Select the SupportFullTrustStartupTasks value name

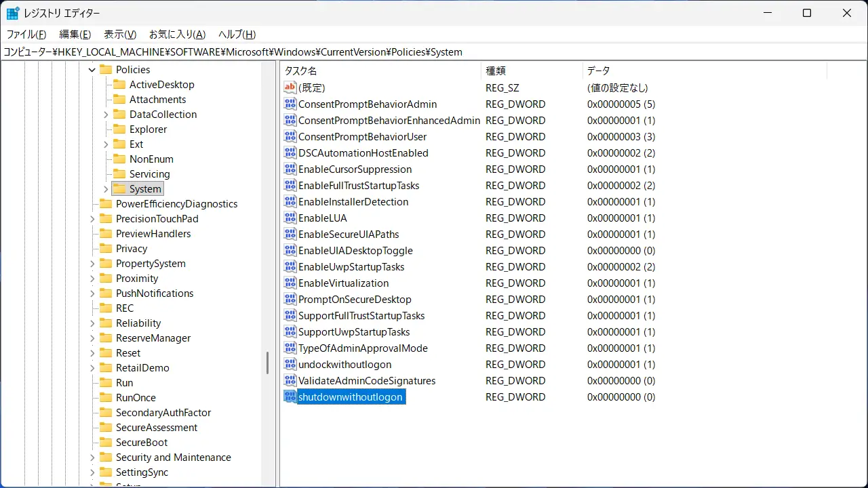[x=361, y=315]
